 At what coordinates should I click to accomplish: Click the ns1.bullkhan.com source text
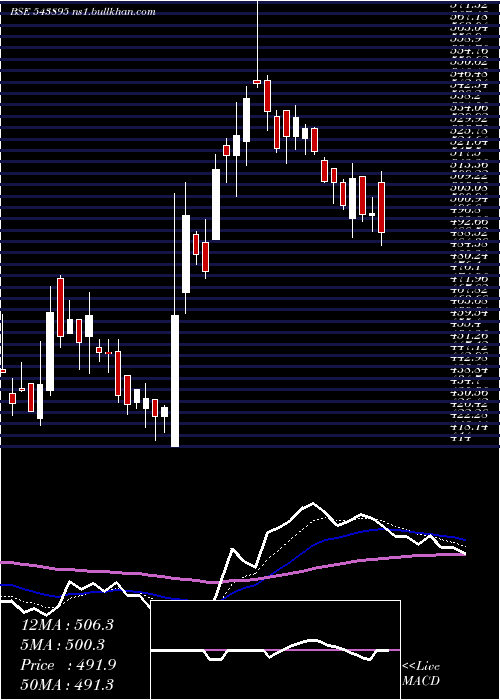(113, 12)
